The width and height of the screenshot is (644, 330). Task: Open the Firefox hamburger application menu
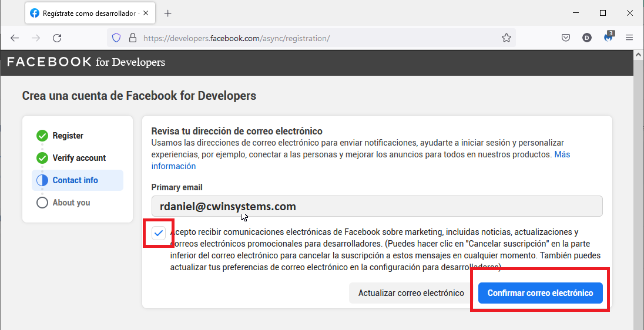[x=629, y=38]
